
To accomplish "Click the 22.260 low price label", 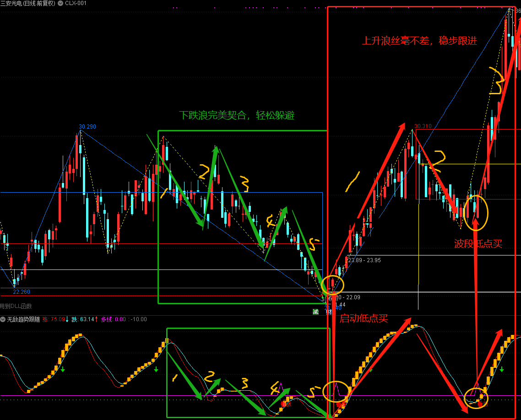I will coord(22,292).
